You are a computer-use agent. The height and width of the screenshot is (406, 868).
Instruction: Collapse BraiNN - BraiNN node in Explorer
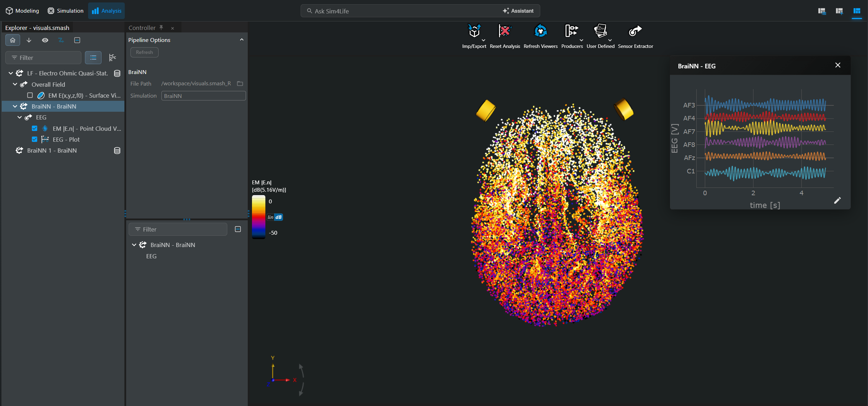pyautogui.click(x=15, y=106)
